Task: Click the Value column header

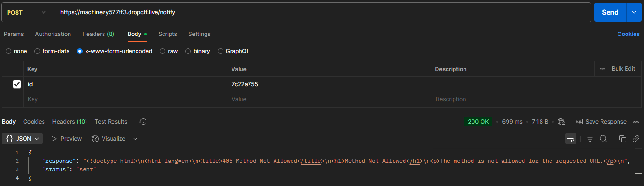Action: pos(239,69)
